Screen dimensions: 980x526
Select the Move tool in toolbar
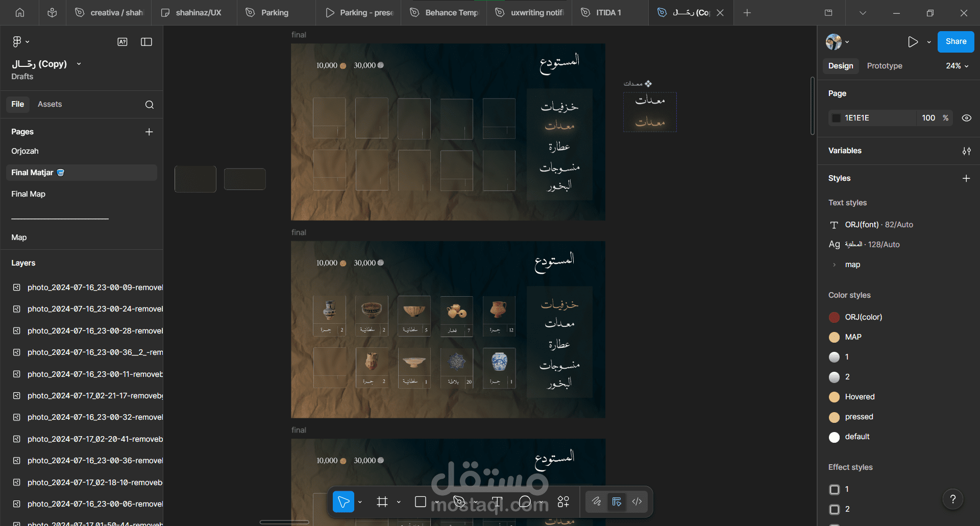(344, 502)
